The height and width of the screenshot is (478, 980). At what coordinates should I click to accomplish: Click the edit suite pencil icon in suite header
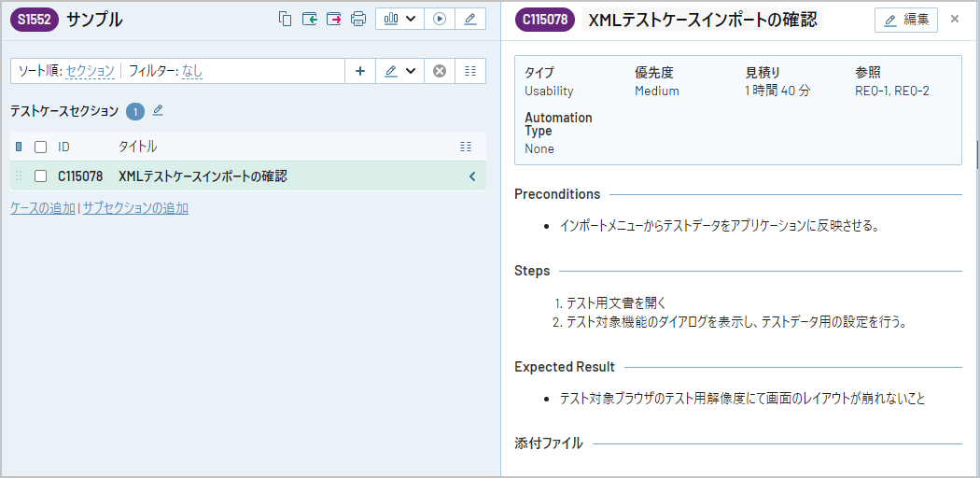[470, 19]
